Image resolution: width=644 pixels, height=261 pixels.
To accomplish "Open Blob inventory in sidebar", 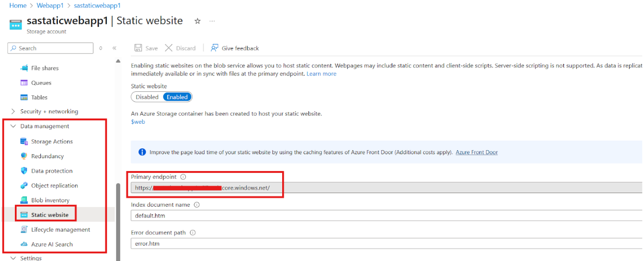I will (x=50, y=200).
